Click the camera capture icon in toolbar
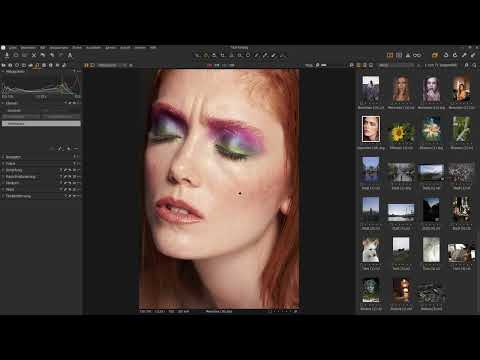 click(16, 55)
